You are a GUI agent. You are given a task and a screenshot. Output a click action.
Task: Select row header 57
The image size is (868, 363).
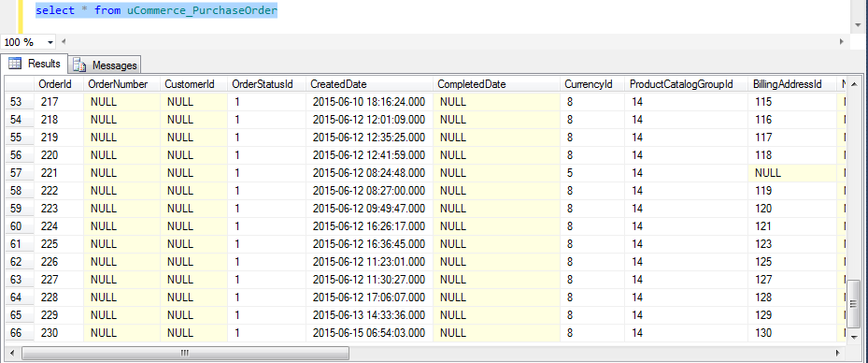[20, 173]
